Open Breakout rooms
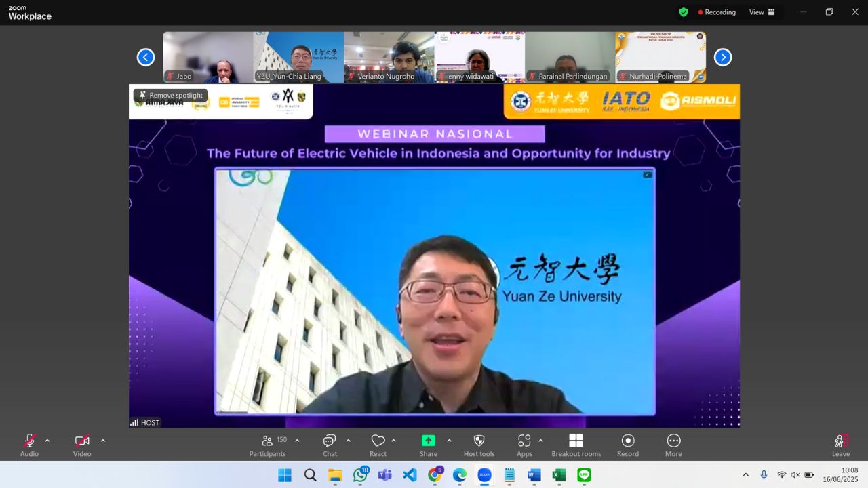The height and width of the screenshot is (488, 868). [576, 445]
